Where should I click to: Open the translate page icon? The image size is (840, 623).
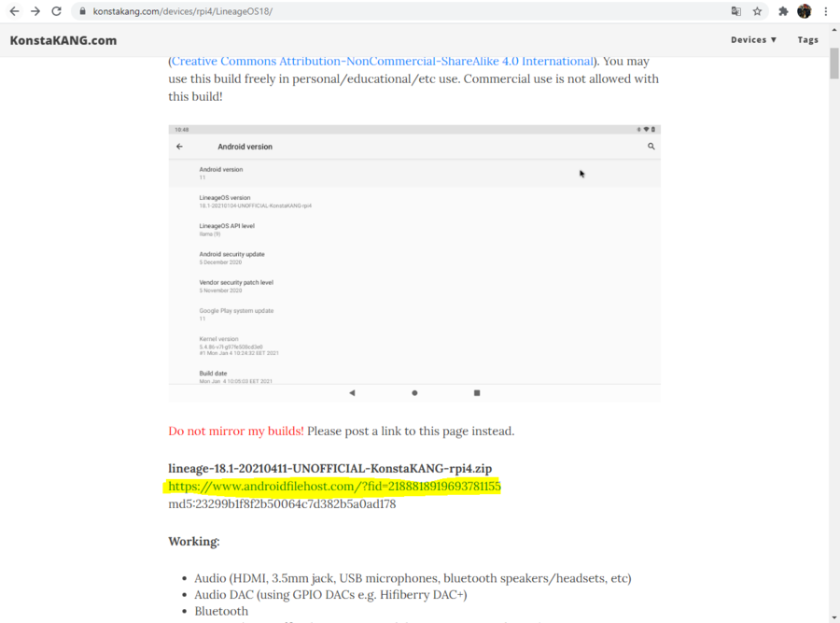(x=736, y=11)
